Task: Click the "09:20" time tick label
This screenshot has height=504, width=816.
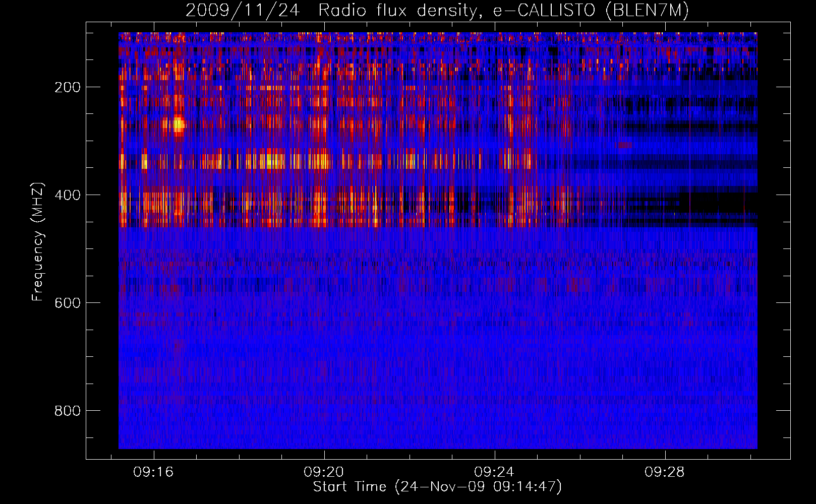Action: point(324,472)
